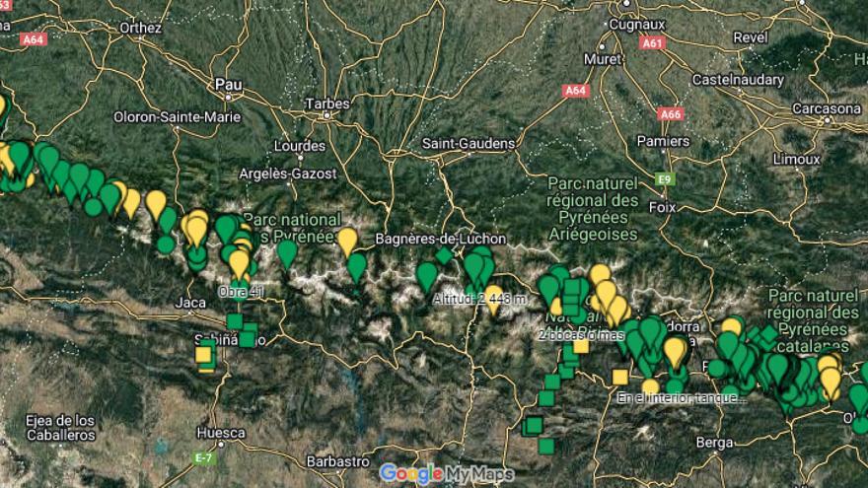Image resolution: width=868 pixels, height=488 pixels.
Task: Click the Castelnaudary label
Action: 738,80
